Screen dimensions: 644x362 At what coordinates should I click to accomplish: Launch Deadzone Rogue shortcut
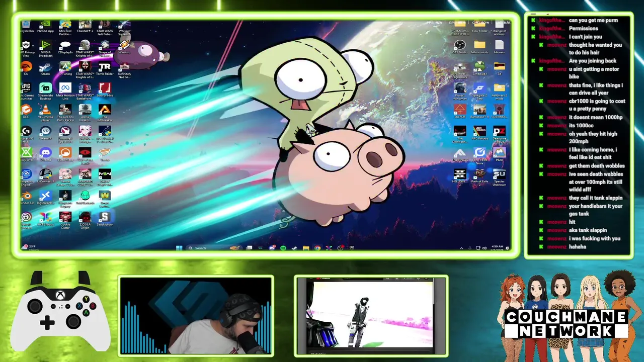tap(499, 134)
